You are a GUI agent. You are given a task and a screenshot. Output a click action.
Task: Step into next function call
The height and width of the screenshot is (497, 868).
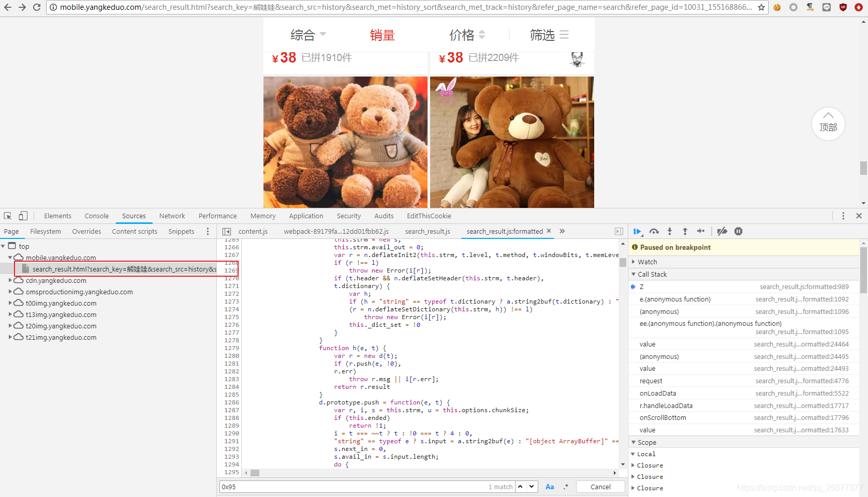(x=670, y=231)
